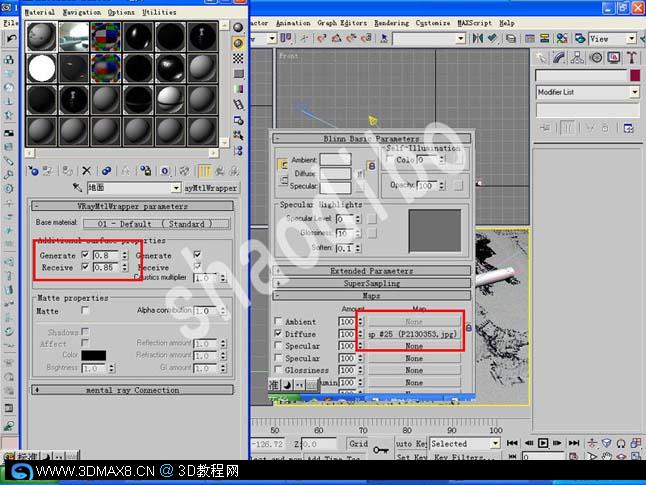This screenshot has height=485, width=646.
Task: Click VRayMtlWrapper material type button
Action: pos(211,188)
